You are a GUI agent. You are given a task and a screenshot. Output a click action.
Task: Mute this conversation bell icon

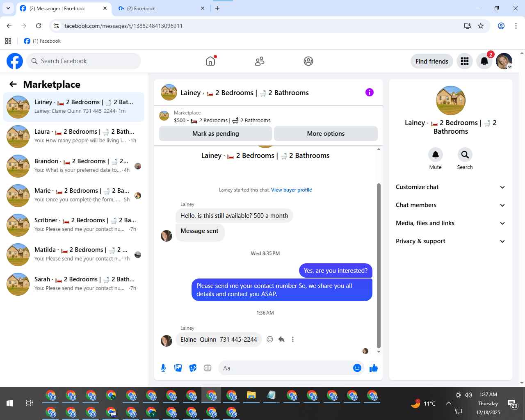436,155
